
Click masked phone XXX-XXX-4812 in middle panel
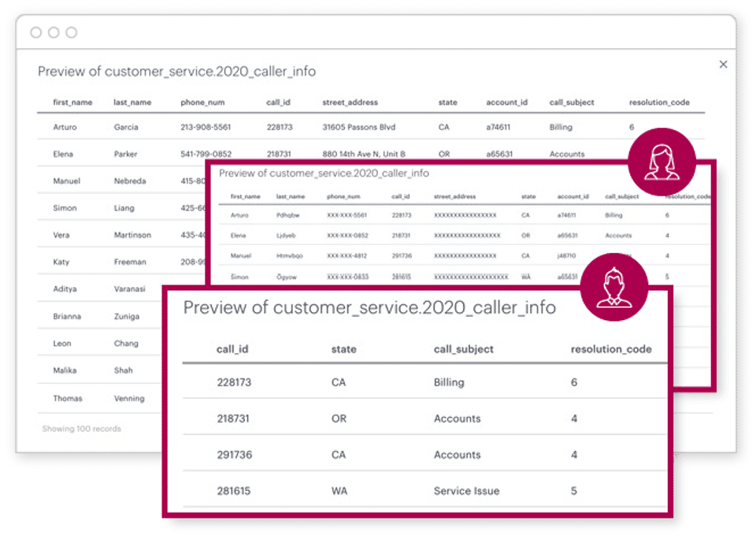346,255
